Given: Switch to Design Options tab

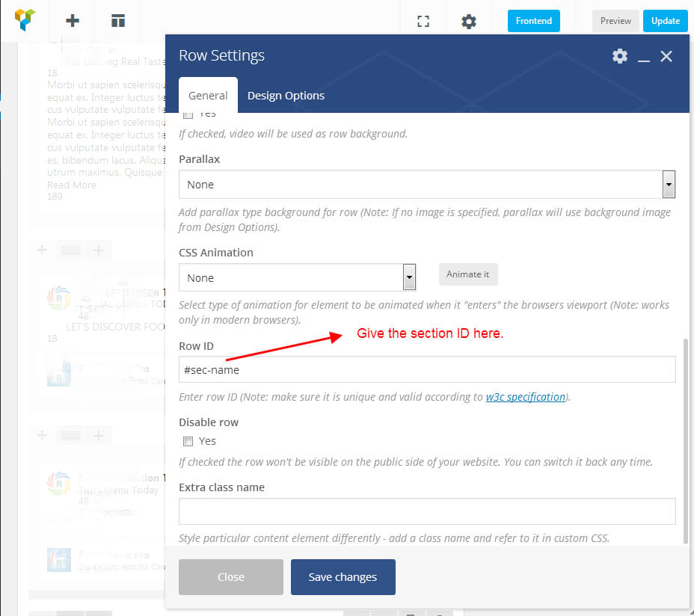Looking at the screenshot, I should pos(286,95).
